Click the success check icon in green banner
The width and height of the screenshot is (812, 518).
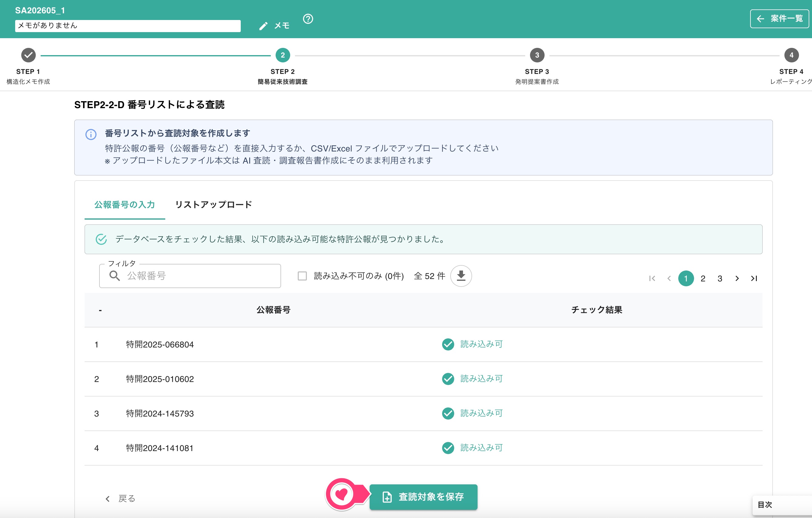tap(101, 240)
